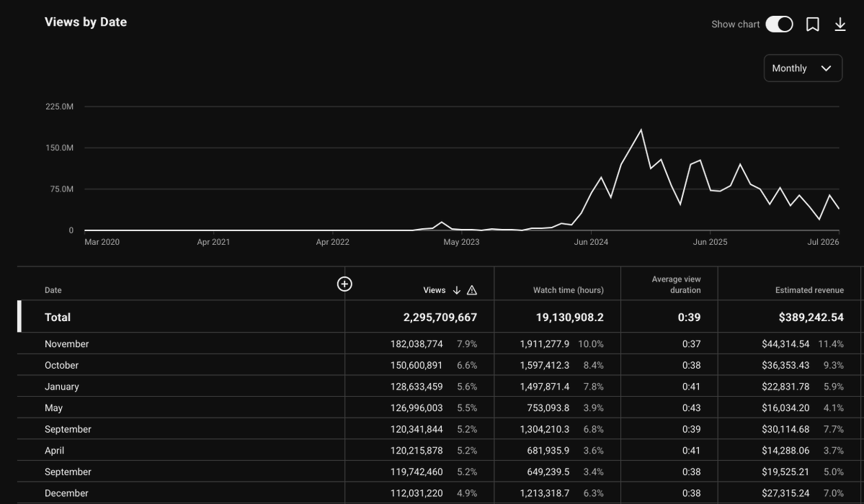Click May views value 126,996,003
Screen dimensions: 864x504
point(417,408)
